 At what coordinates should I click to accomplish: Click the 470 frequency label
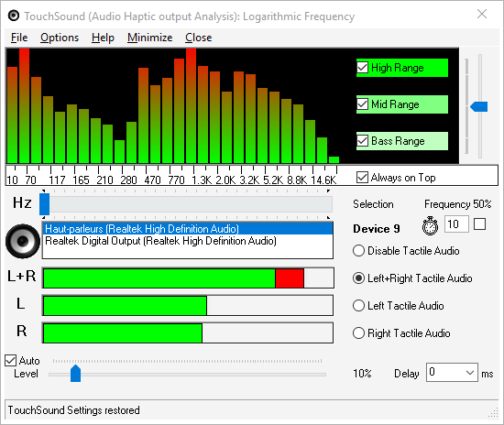click(x=152, y=180)
